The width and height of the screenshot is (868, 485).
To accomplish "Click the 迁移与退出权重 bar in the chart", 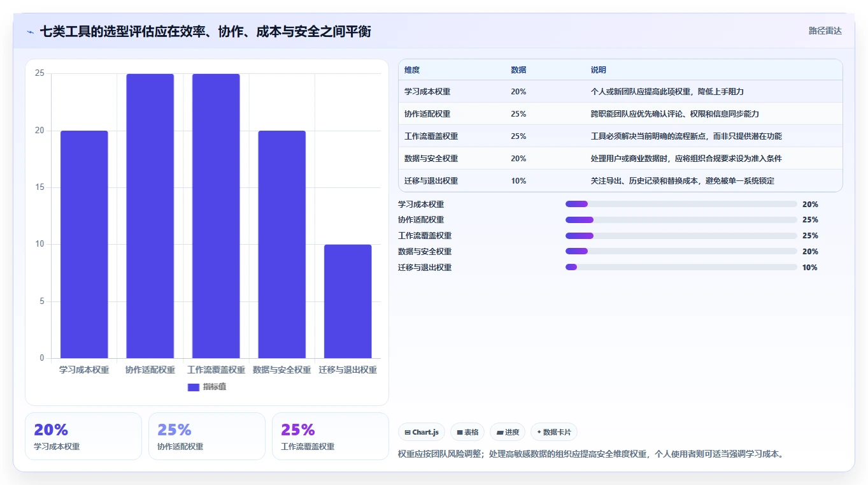I will (348, 301).
